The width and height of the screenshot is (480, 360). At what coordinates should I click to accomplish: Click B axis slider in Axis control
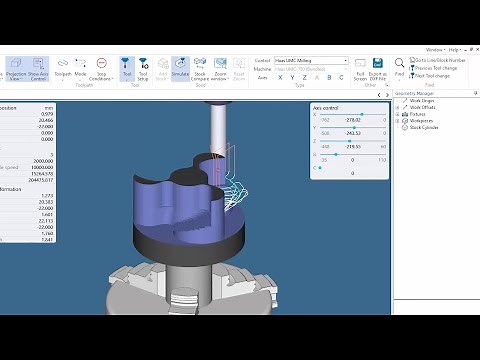point(353,155)
